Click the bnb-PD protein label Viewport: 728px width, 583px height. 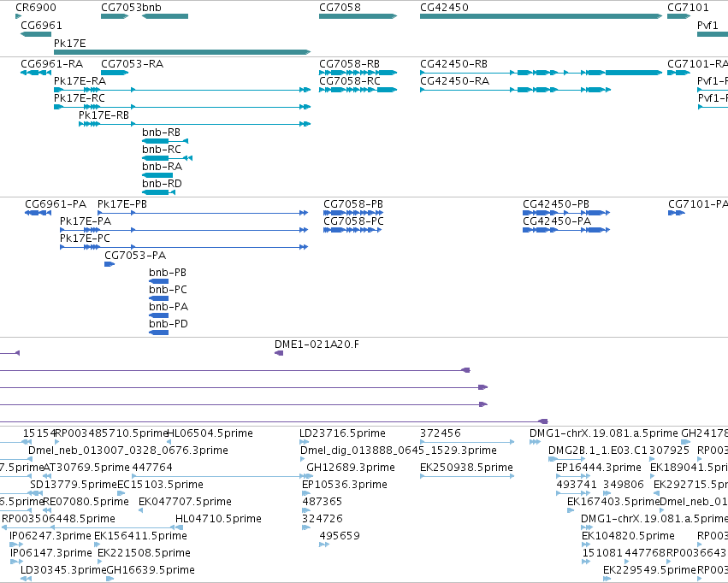tap(169, 324)
